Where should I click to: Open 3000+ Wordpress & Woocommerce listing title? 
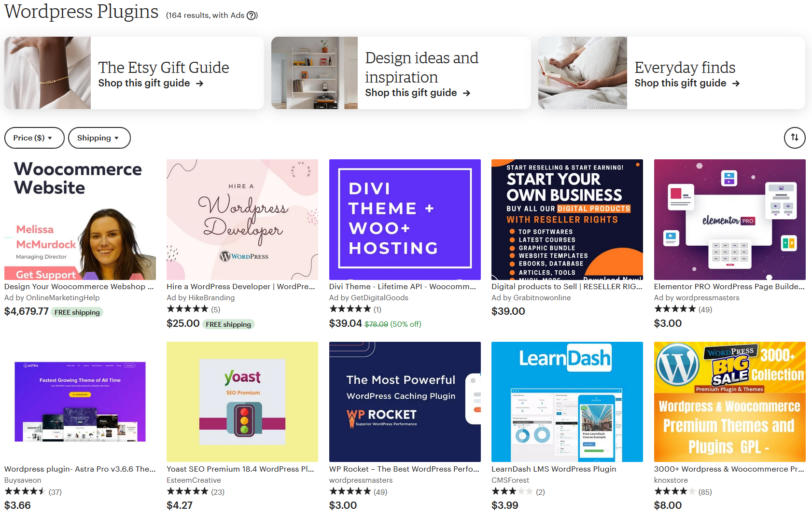(729, 469)
